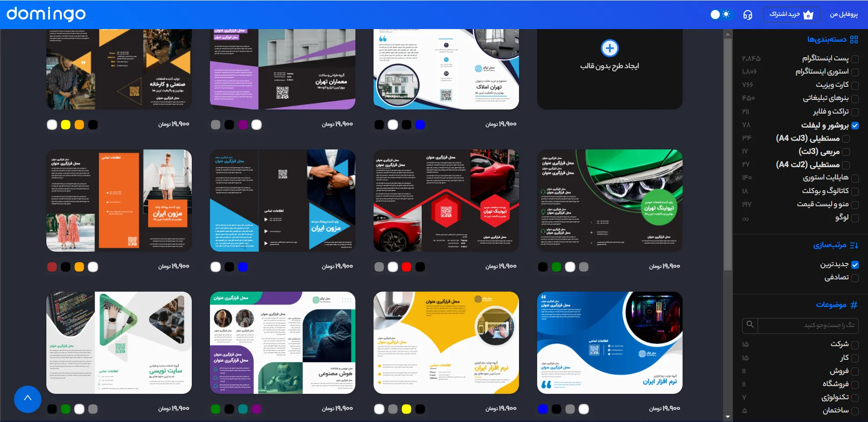The width and height of the screenshot is (868, 422).
Task: Check مستطیلی (2لت A4) subcategory
Action: tap(846, 165)
